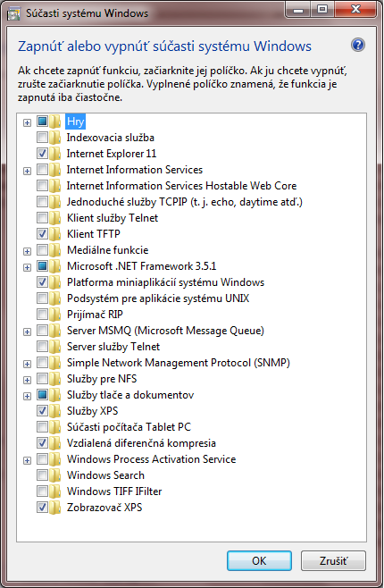
Task: Check the Windows TIFF IFilter checkbox
Action: tap(42, 491)
